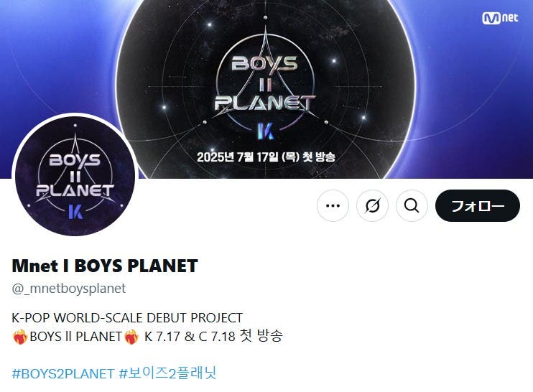Click the 첫 방송 text ending the bio line
This screenshot has width=533, height=392.
(x=261, y=336)
